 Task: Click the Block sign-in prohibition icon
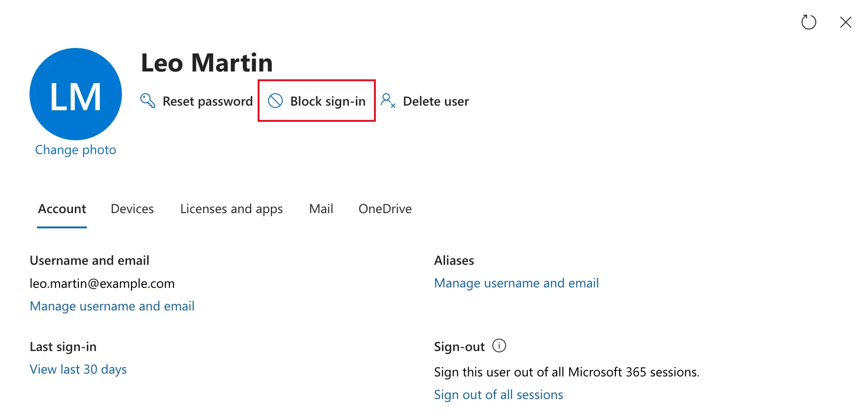(276, 101)
